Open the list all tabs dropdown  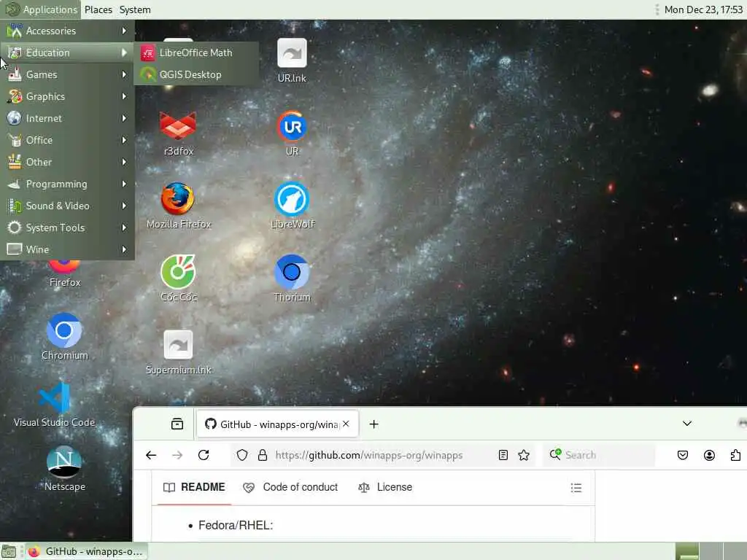687,424
